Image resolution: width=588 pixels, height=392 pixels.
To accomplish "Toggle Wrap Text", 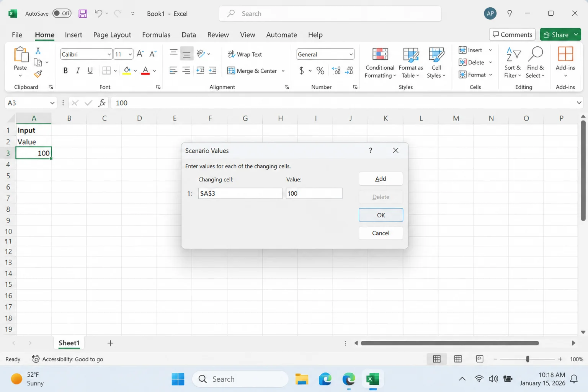I will point(245,54).
